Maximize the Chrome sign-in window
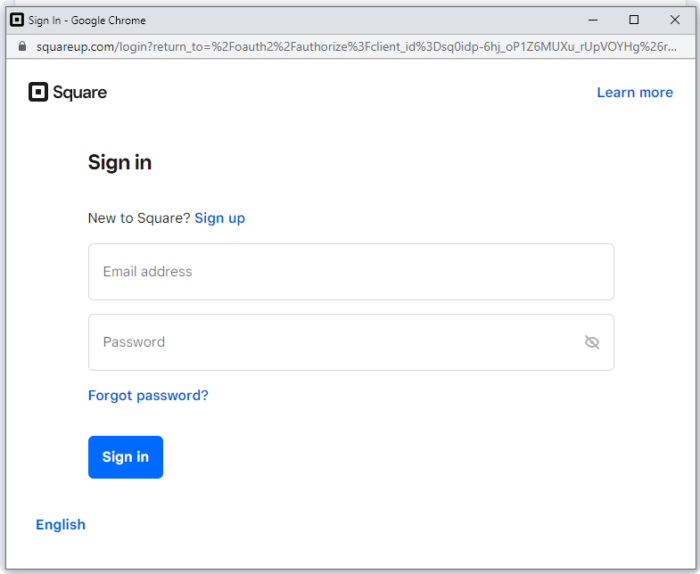 click(634, 20)
